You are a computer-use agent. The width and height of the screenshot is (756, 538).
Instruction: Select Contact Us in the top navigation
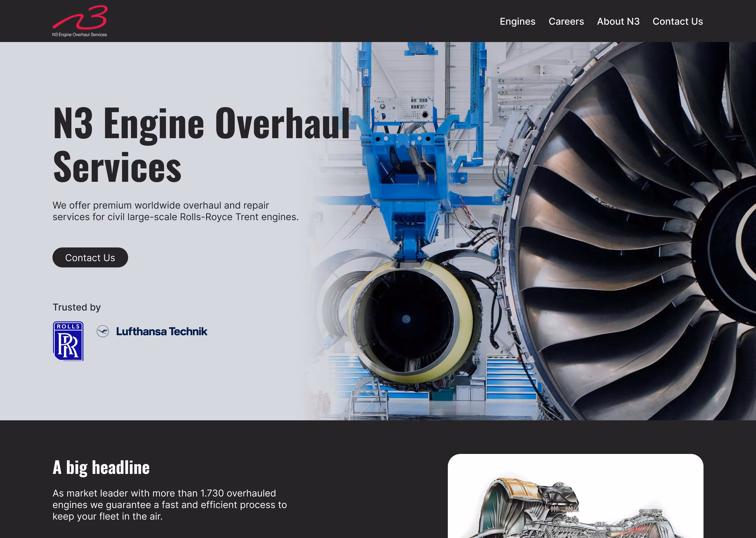point(678,21)
